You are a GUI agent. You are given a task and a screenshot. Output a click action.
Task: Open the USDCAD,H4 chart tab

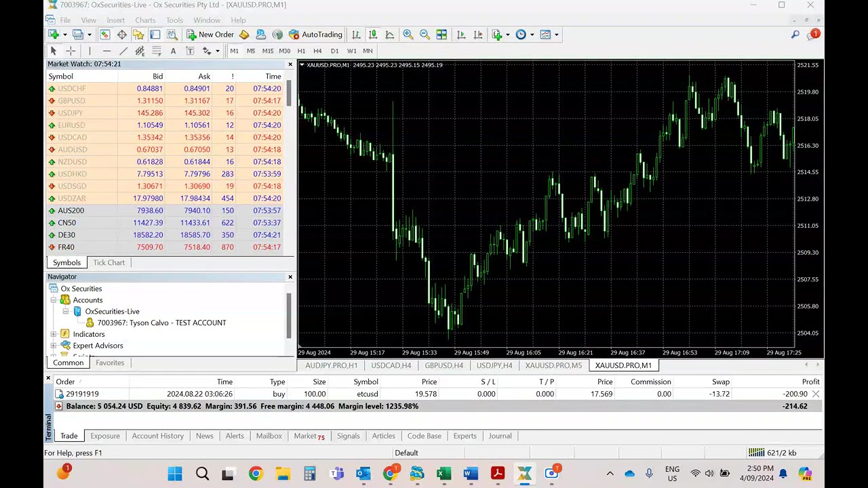(391, 365)
